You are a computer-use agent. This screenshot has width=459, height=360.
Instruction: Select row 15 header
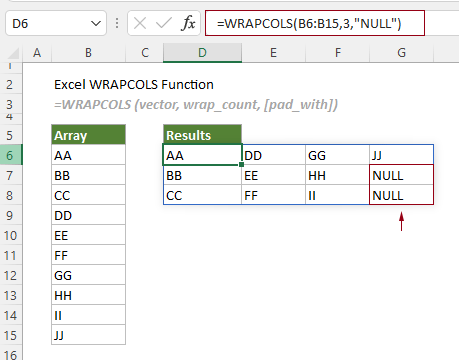(11, 335)
